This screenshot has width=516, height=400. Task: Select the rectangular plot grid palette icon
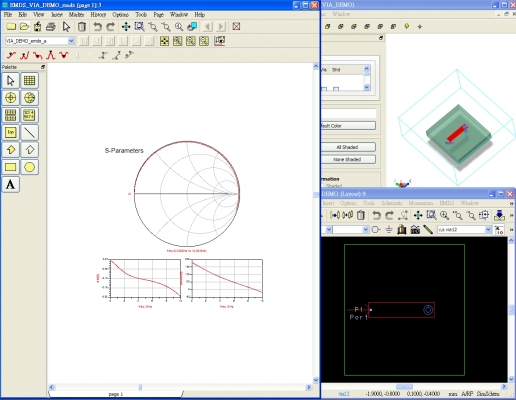coord(29,80)
